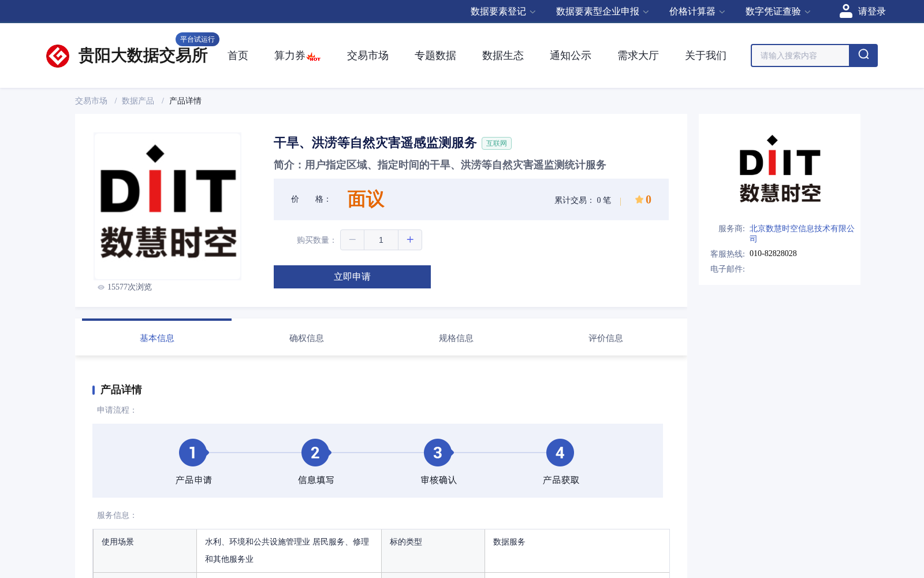Click the 面议 price text
This screenshot has height=578, width=924.
(366, 199)
